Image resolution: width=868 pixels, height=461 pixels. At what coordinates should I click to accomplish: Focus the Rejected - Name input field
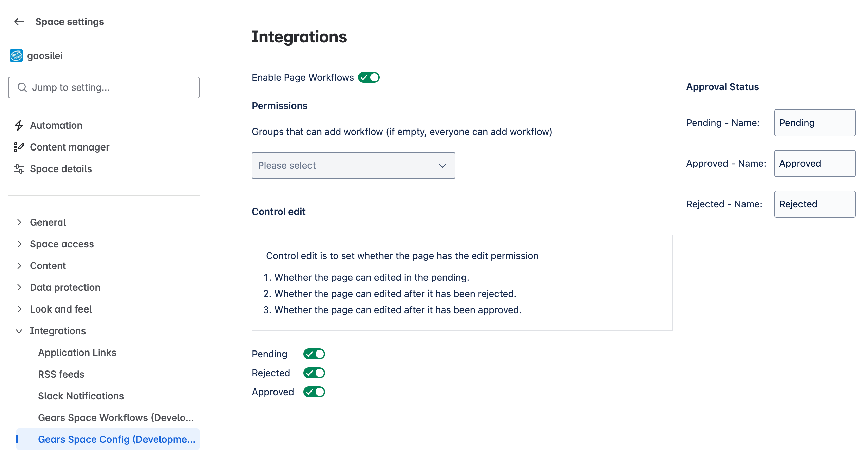click(815, 204)
